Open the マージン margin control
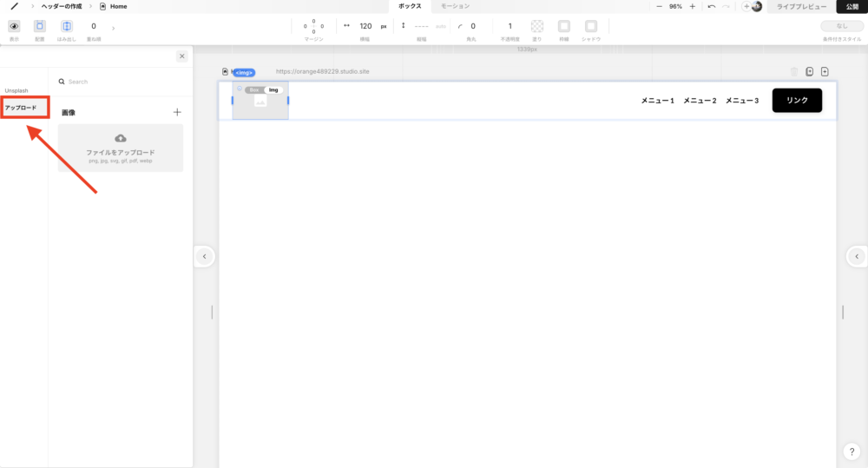Image resolution: width=868 pixels, height=468 pixels. (313, 26)
